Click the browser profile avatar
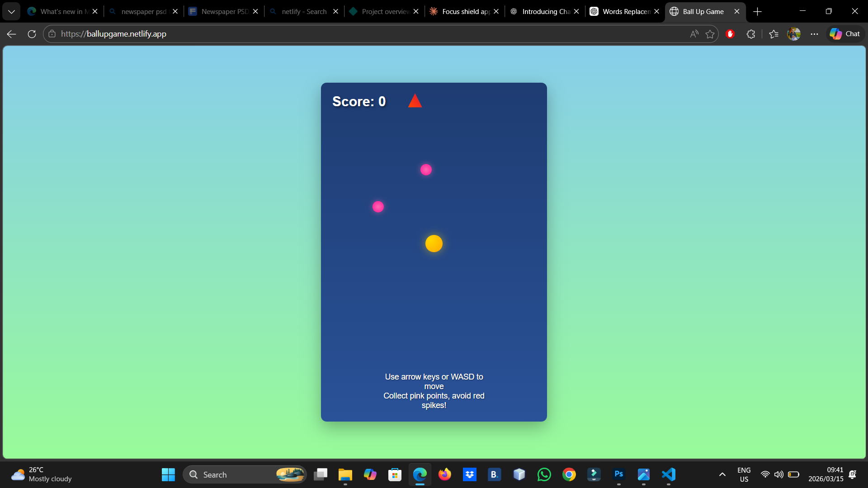This screenshot has height=488, width=868. 794,34
